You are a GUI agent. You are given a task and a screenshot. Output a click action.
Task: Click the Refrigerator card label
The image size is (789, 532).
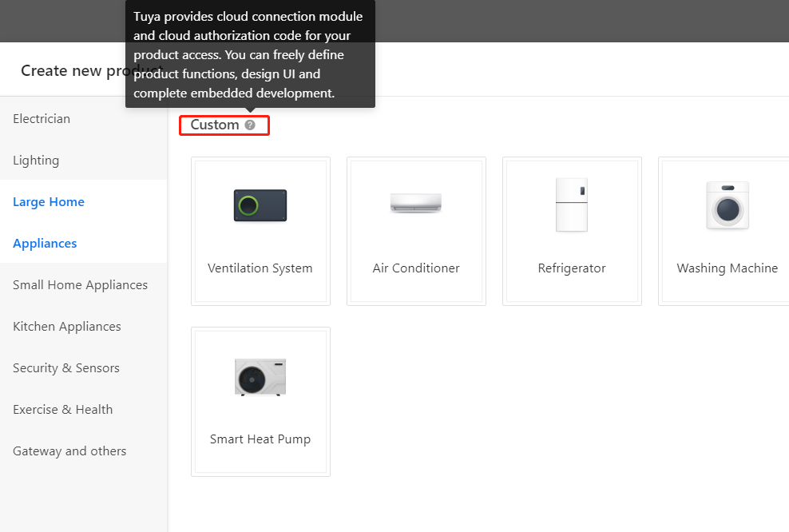tap(572, 268)
